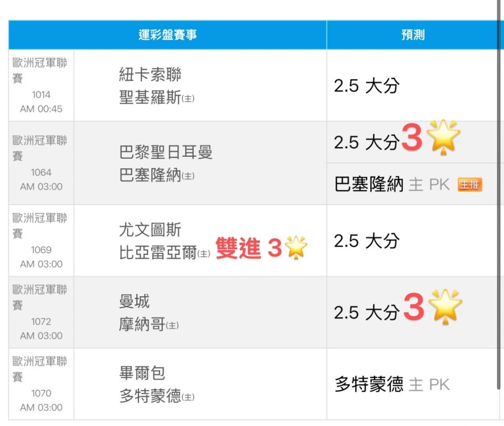Click match number 1070 league cell
This screenshot has width=504, height=426.
41,384
